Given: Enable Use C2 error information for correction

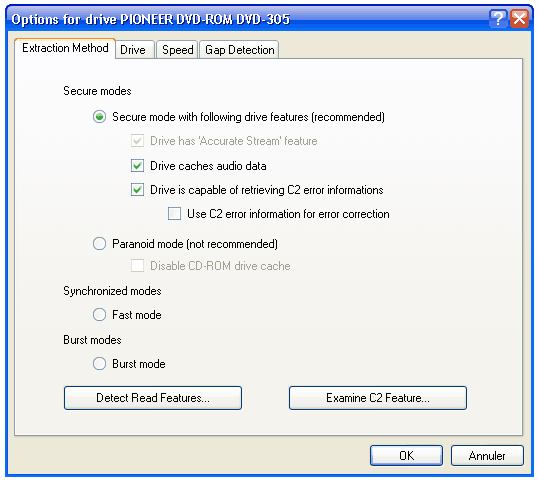Looking at the screenshot, I should [x=174, y=214].
